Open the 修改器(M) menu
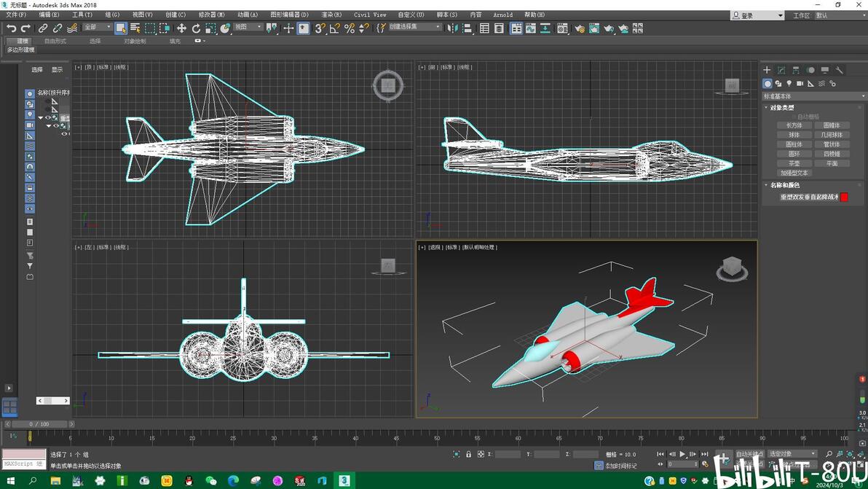Viewport: 868px width, 489px height. click(x=211, y=15)
